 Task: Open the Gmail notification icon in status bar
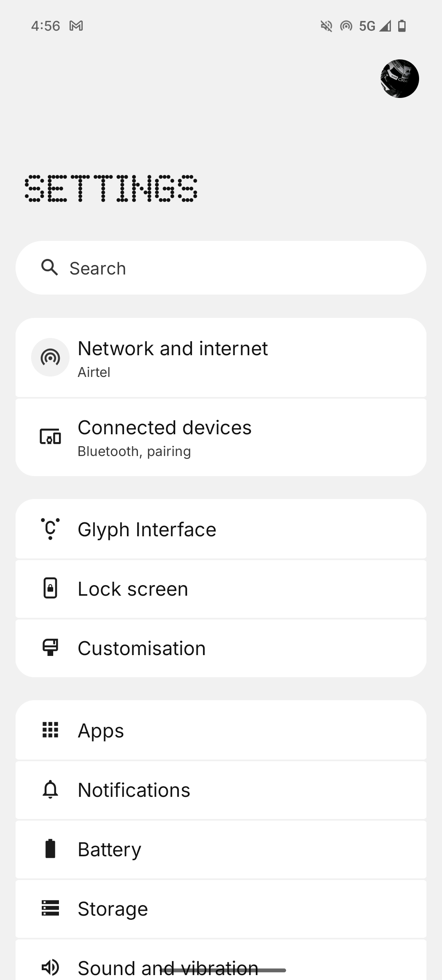(x=76, y=26)
